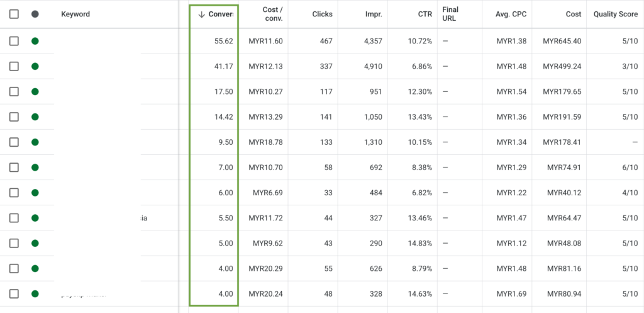Viewport: 644px width, 313px height.
Task: Click the Clicks column header
Action: coord(322,14)
